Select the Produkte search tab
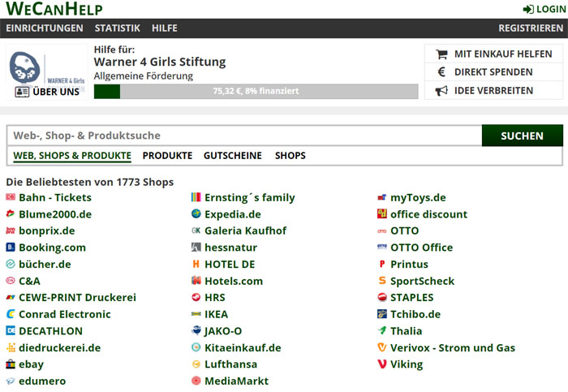This screenshot has height=392, width=568. pyautogui.click(x=167, y=155)
